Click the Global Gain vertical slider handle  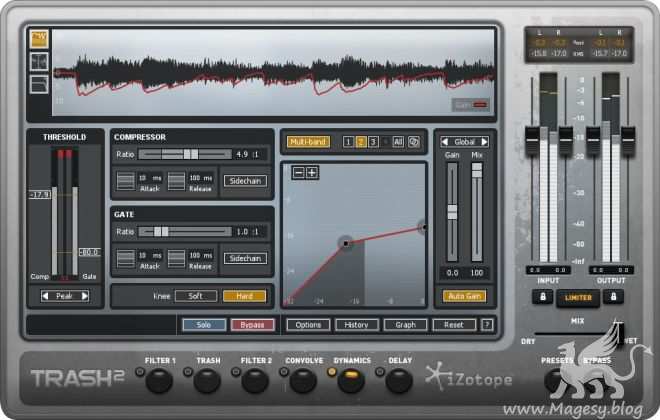452,212
